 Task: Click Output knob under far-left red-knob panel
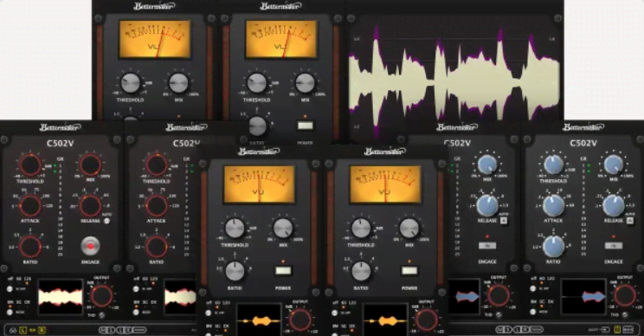point(101,296)
